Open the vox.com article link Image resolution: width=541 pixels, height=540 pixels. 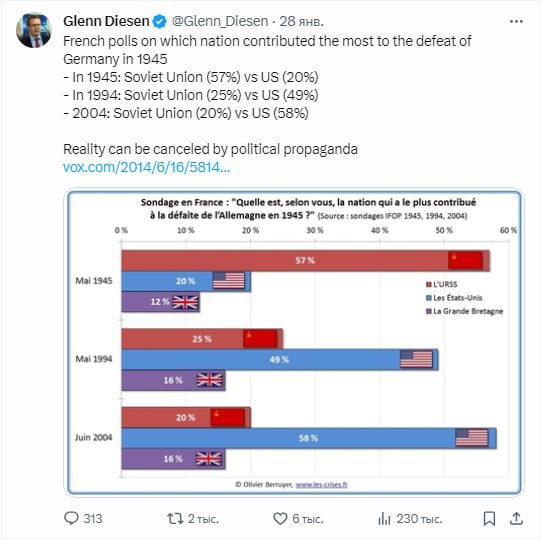(x=146, y=167)
